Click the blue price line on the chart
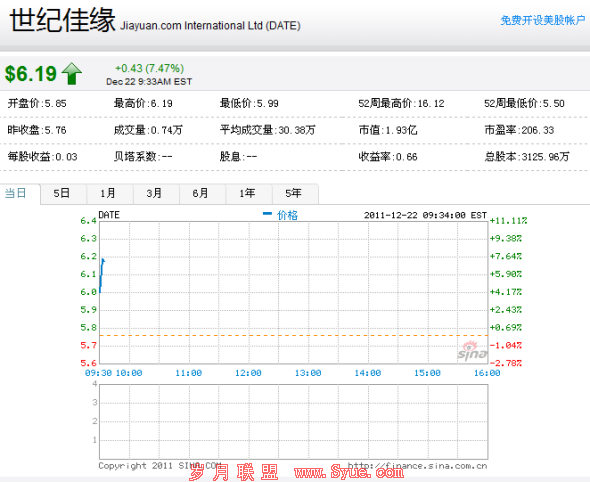 101,275
